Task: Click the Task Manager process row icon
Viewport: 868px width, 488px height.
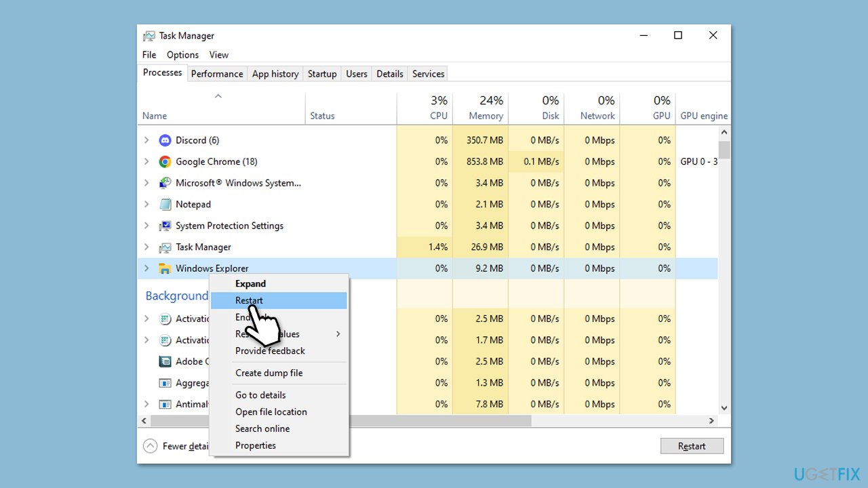Action: point(165,247)
